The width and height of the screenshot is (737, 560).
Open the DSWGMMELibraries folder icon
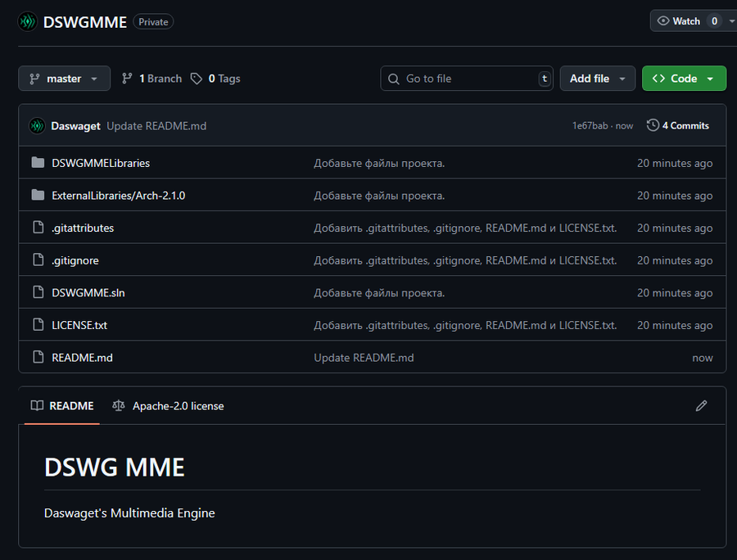click(x=38, y=163)
